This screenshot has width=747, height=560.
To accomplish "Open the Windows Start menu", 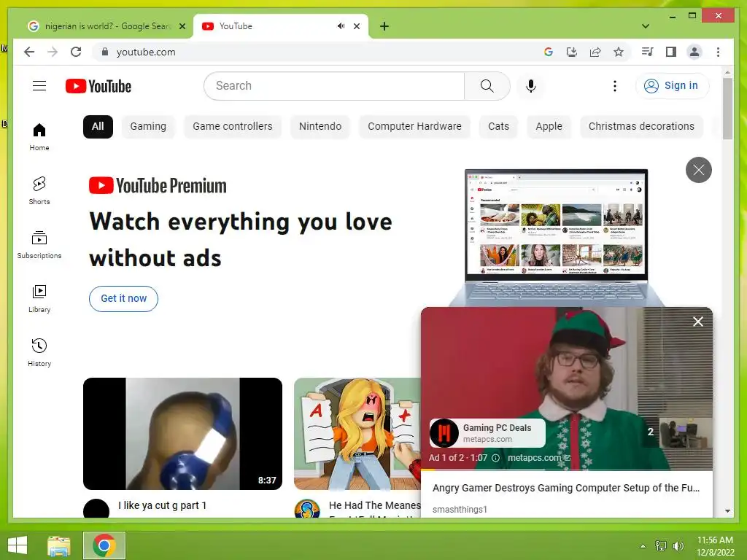I will tap(18, 545).
